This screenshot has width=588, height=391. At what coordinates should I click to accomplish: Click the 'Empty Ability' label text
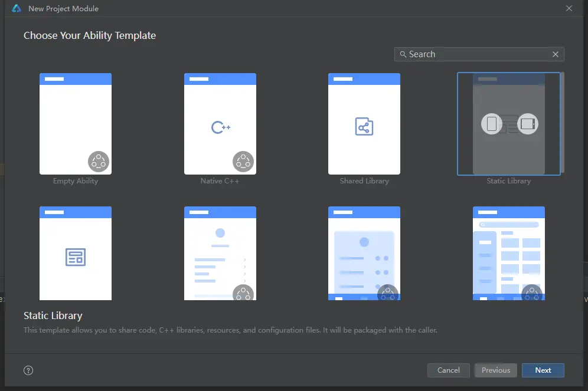point(76,181)
